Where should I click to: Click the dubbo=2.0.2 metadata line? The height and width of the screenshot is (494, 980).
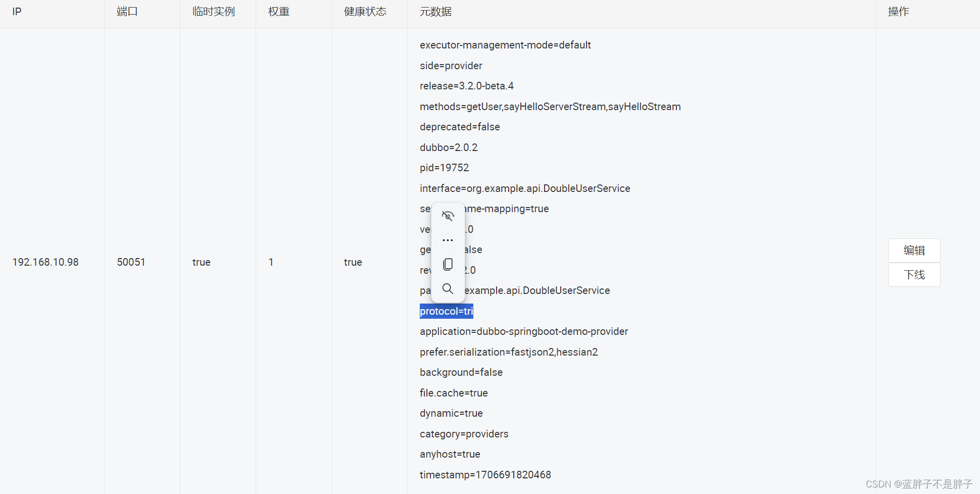pyautogui.click(x=449, y=147)
